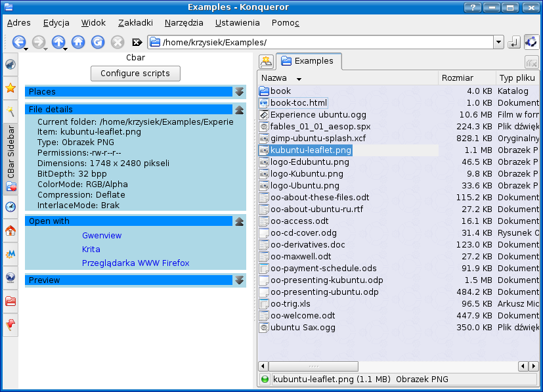Click the Back navigation arrow

pos(18,42)
